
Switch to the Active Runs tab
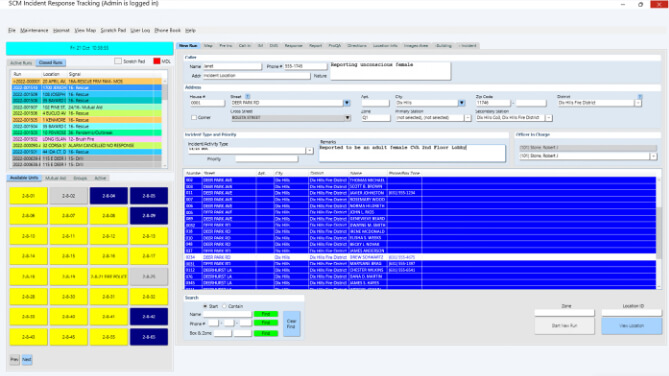pos(21,63)
